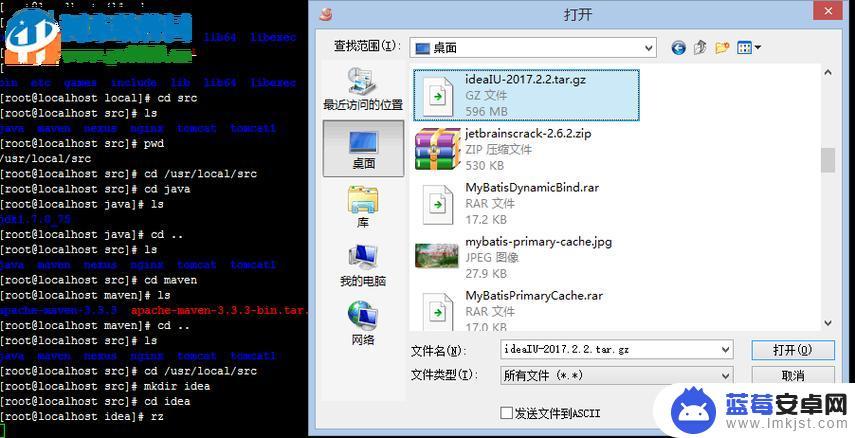Open the view menu icon in the toolbar
Screen dimensions: 855x438
coord(749,48)
